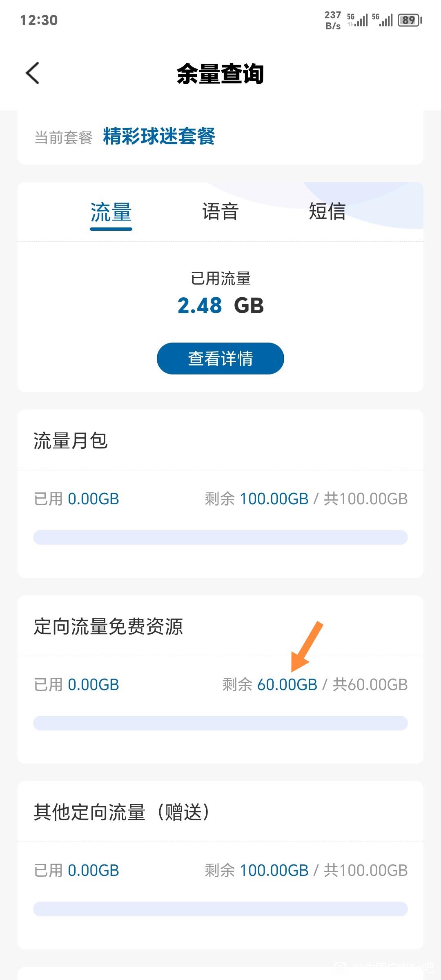Tap the back arrow icon

[32, 73]
